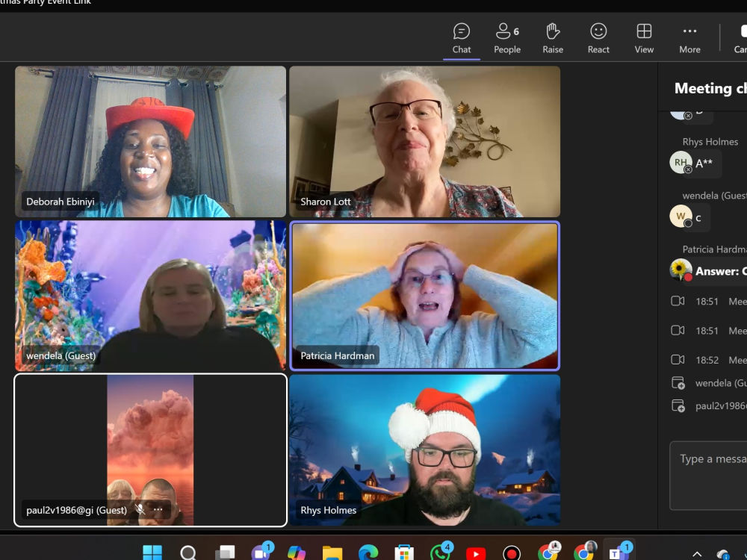This screenshot has width=747, height=560.
Task: Click joined icon beside paul2v1986 entry
Action: pyautogui.click(x=678, y=405)
